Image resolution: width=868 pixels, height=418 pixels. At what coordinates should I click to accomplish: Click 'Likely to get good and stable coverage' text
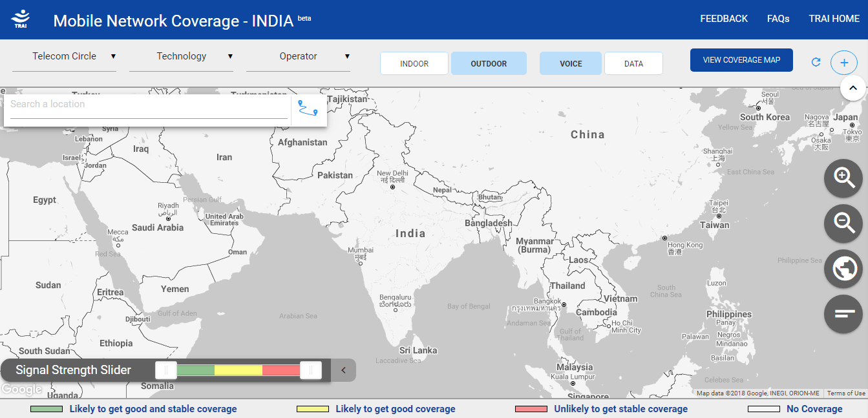(x=153, y=409)
